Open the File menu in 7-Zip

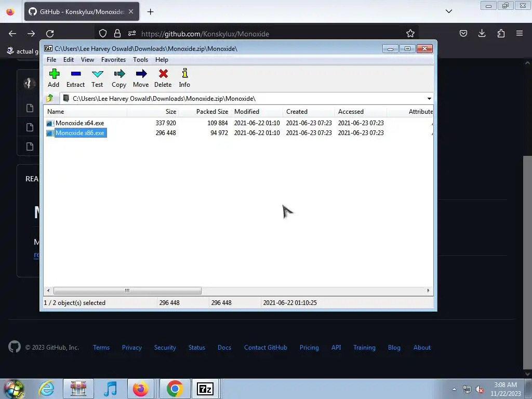[x=51, y=60]
